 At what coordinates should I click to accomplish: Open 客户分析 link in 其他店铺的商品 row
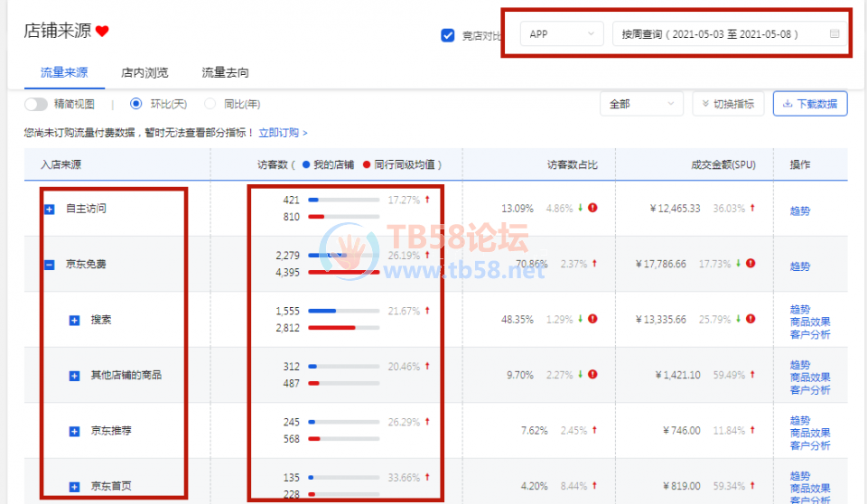[x=810, y=389]
